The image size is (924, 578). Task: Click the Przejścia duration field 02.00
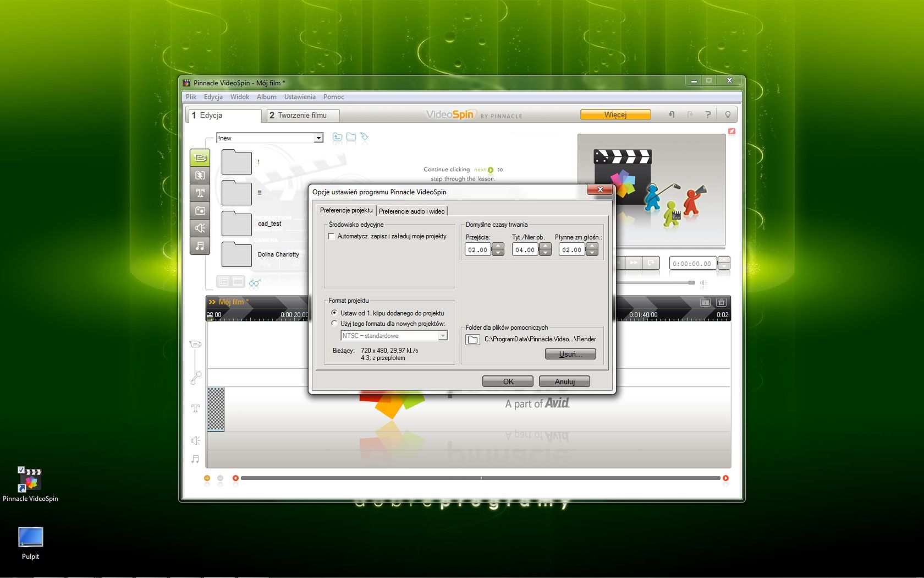(x=478, y=250)
